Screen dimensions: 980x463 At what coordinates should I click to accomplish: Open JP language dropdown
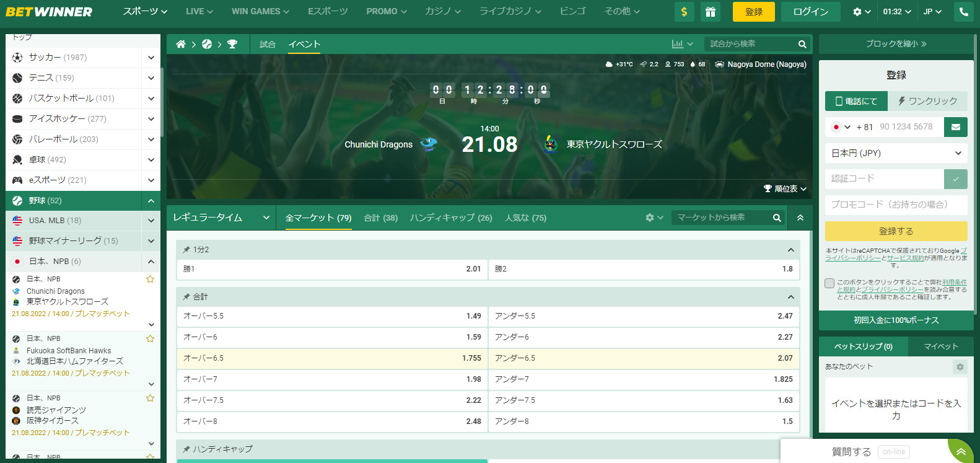[x=932, y=12]
